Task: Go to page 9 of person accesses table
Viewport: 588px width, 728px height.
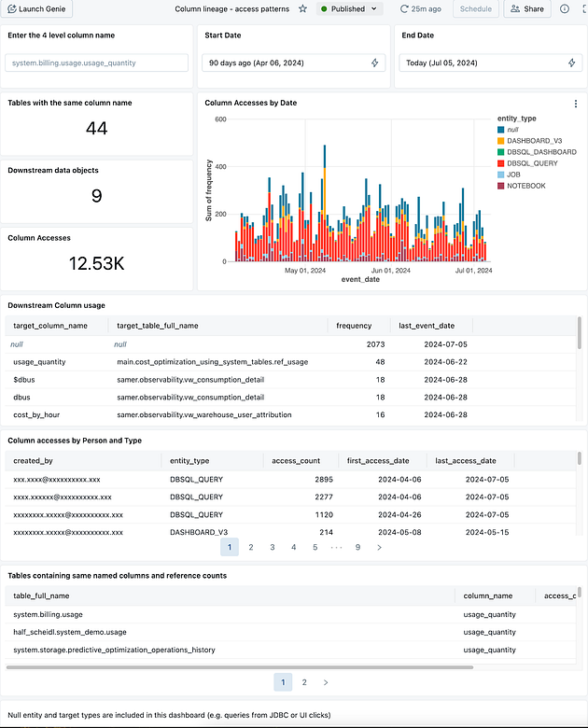Action: [x=357, y=547]
